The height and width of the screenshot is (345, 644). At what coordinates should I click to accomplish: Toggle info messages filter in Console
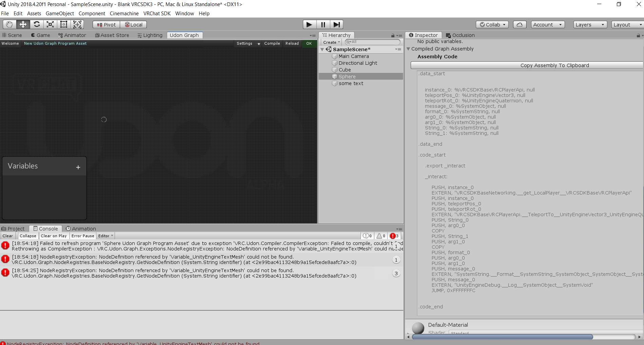coord(367,236)
